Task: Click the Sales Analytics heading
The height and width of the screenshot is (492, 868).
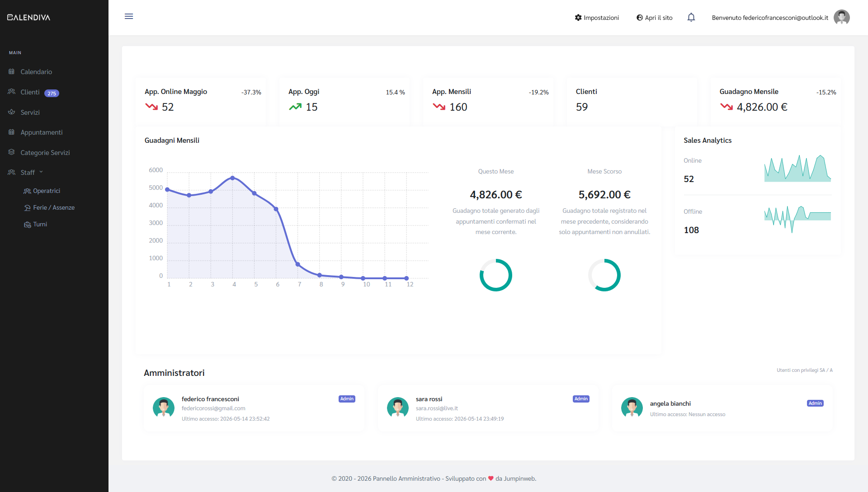Action: 708,141
